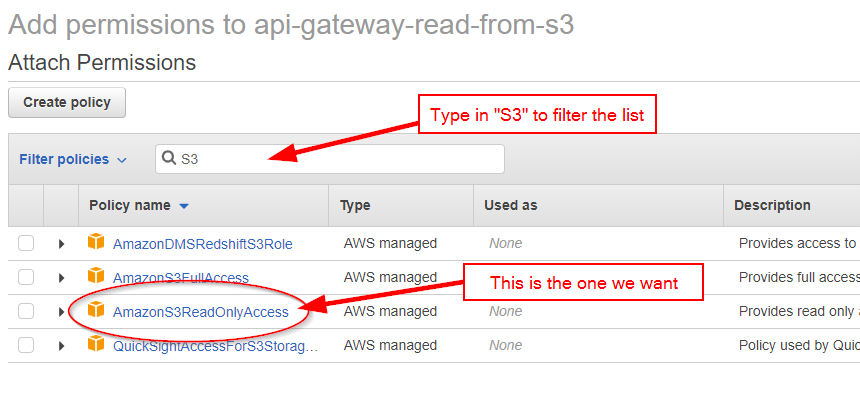The image size is (860, 410).
Task: Open the AmazonDMSRedshiftS3Role policy link
Action: 202,244
